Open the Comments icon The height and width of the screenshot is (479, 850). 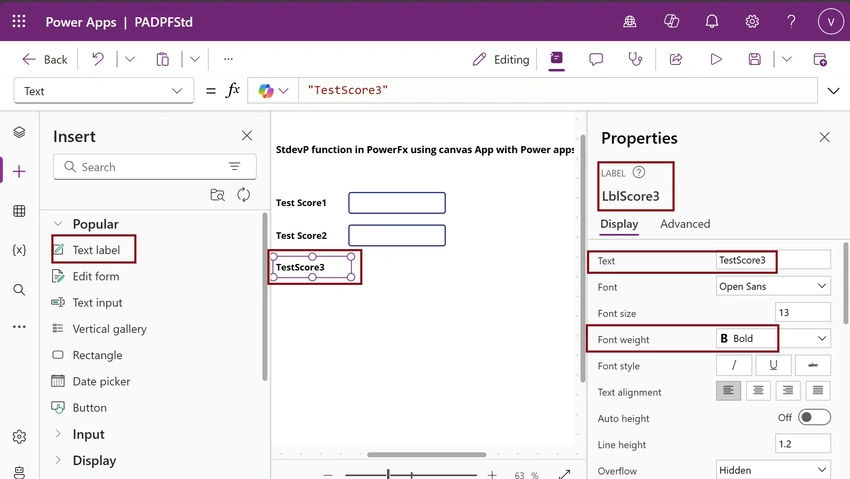[x=596, y=59]
